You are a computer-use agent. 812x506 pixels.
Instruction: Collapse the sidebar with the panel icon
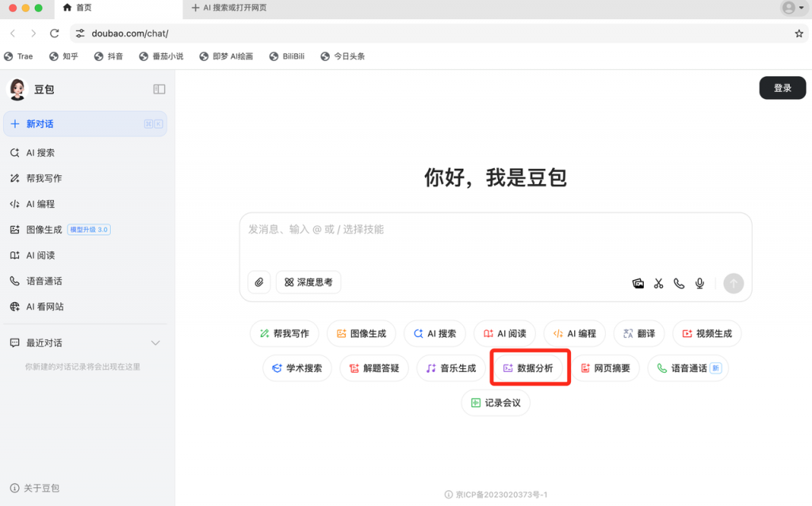(x=159, y=89)
